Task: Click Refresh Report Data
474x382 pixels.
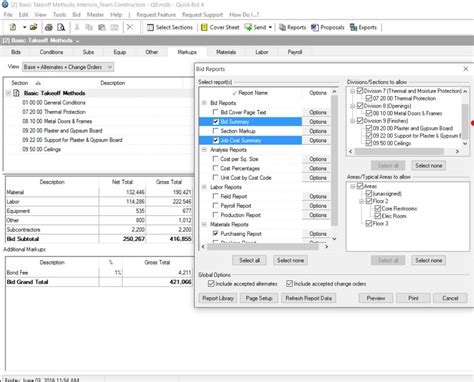Action: pyautogui.click(x=308, y=298)
